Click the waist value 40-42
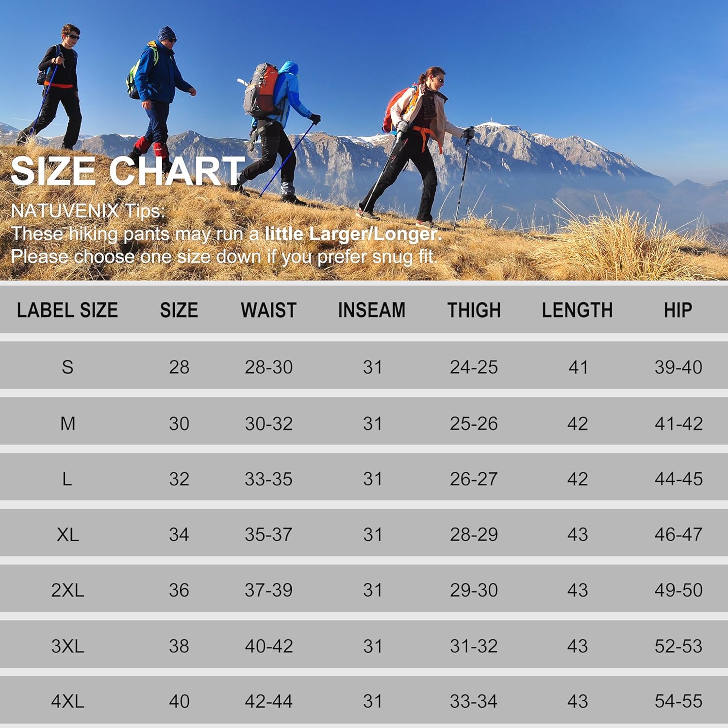This screenshot has width=728, height=728. click(268, 646)
